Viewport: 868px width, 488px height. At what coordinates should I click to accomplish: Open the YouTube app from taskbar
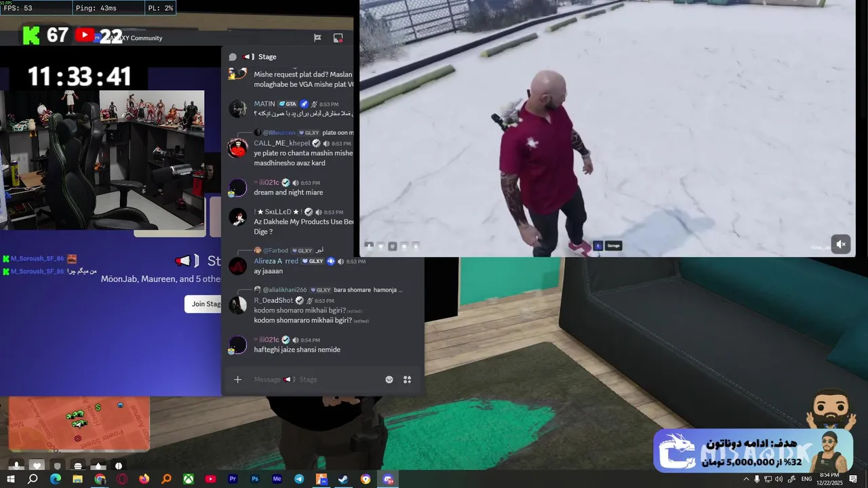click(x=210, y=479)
